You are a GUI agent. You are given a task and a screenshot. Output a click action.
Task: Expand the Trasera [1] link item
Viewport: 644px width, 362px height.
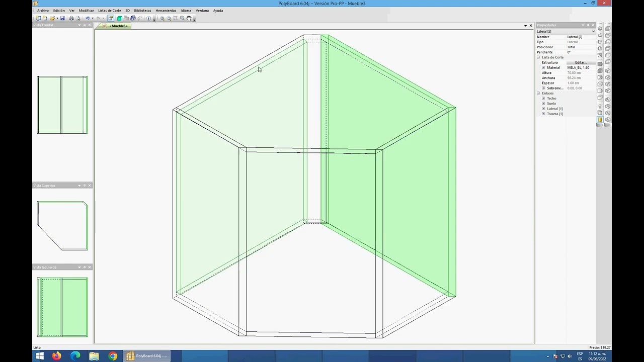543,114
